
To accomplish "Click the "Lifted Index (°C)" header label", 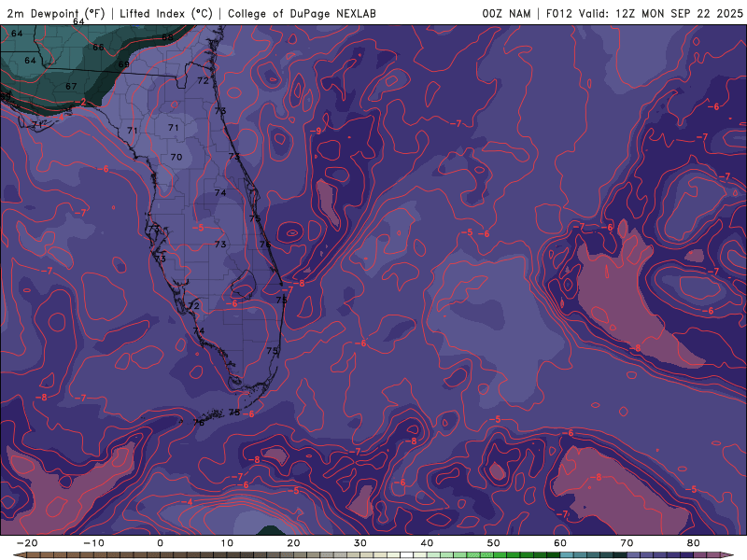I will click(x=166, y=13).
